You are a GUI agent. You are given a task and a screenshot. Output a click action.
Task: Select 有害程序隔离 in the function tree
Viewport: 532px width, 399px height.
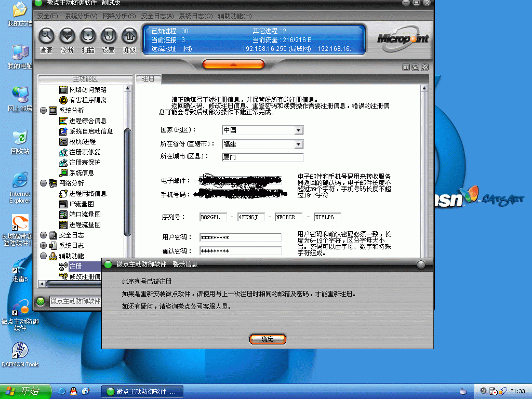83,100
